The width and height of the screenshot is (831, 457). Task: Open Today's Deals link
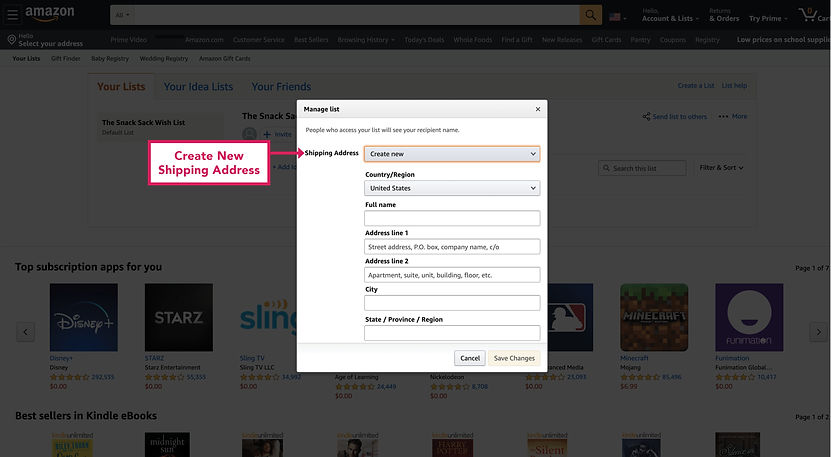coord(424,40)
